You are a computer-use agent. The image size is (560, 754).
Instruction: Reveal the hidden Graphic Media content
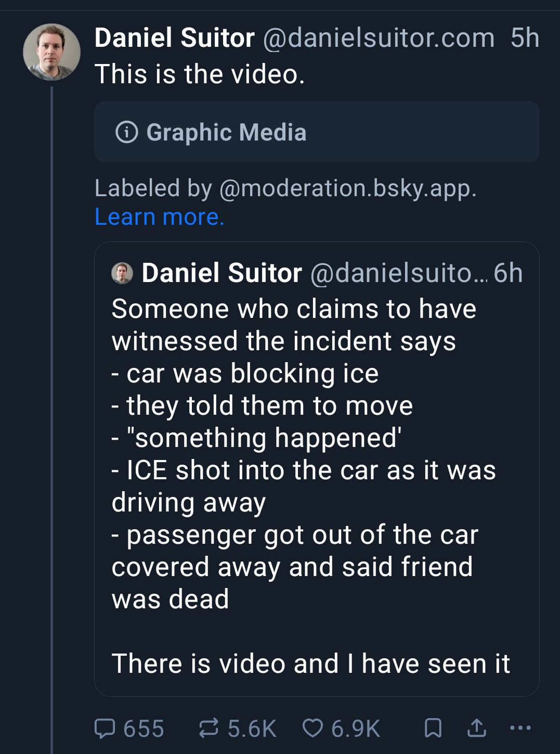316,132
